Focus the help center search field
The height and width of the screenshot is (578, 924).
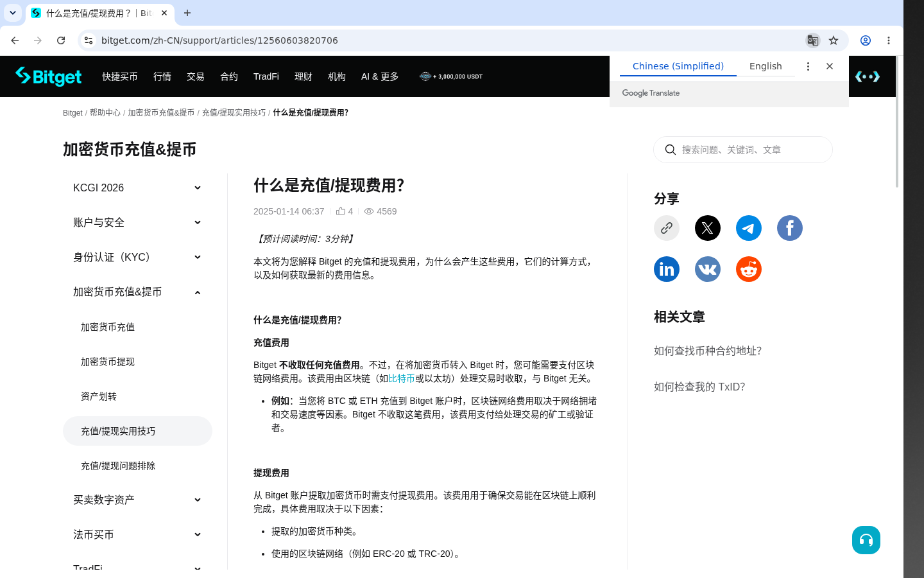point(743,150)
